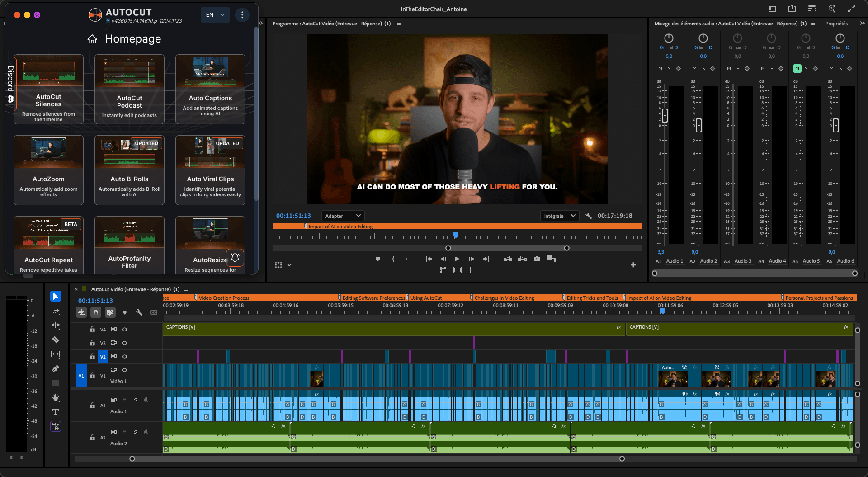Open the Intégrale resolution dropdown
This screenshot has width=868, height=477.
[x=559, y=216]
